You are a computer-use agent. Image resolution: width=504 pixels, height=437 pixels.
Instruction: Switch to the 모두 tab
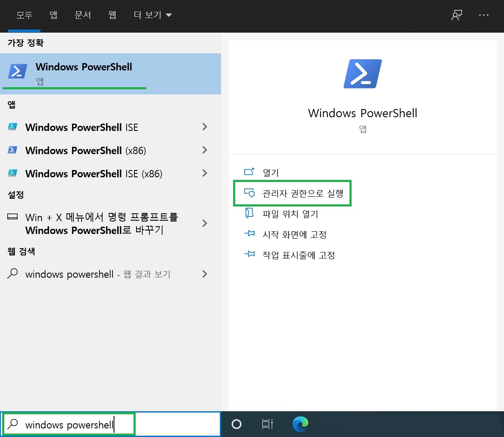coord(24,15)
